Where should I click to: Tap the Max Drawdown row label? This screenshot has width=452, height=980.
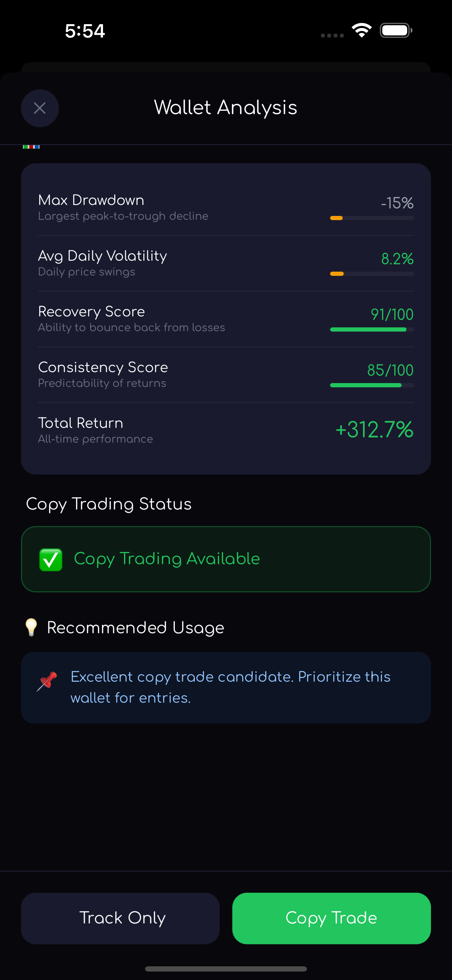(x=91, y=200)
